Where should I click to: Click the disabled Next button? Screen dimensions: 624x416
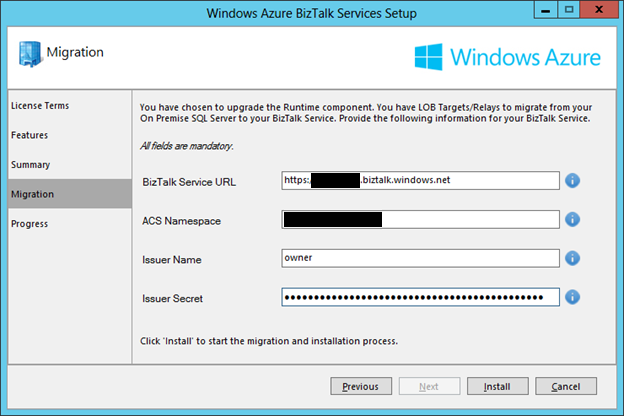[429, 386]
